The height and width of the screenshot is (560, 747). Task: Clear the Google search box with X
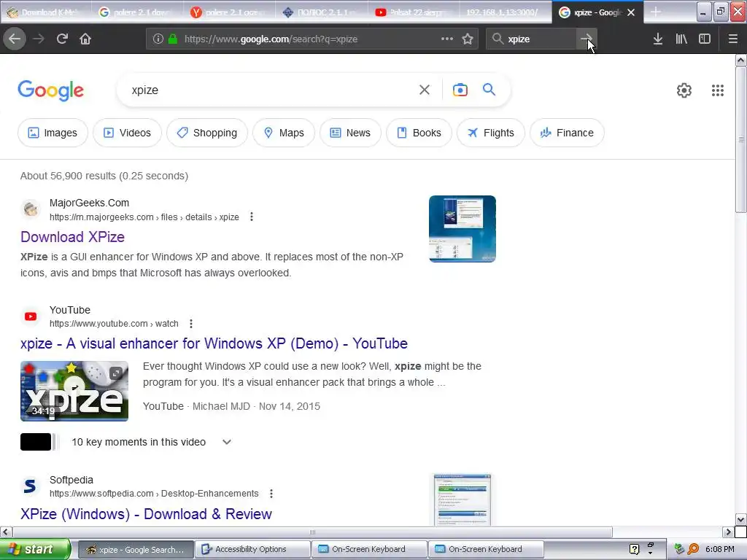(x=424, y=90)
